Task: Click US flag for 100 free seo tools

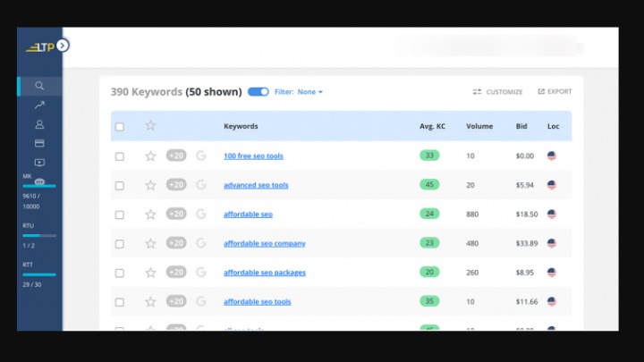Action: (552, 156)
